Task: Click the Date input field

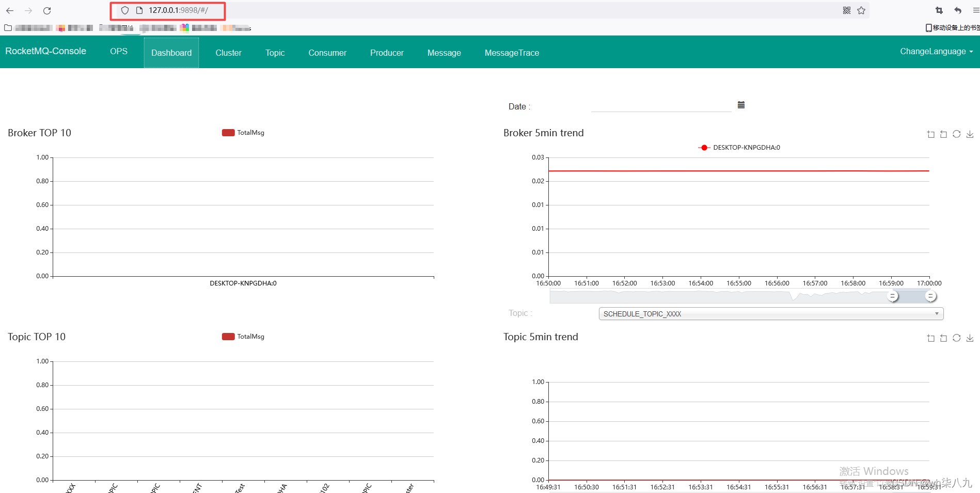Action: click(x=661, y=105)
